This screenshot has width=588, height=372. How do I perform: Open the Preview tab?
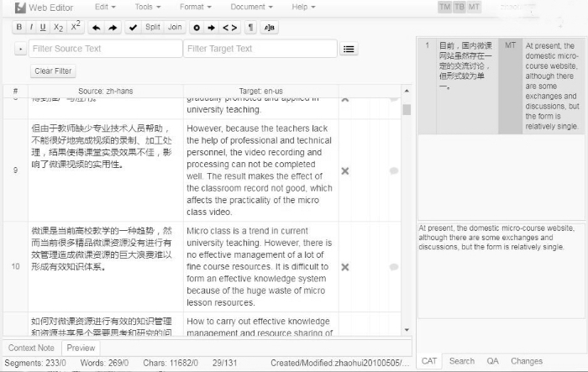coord(81,348)
